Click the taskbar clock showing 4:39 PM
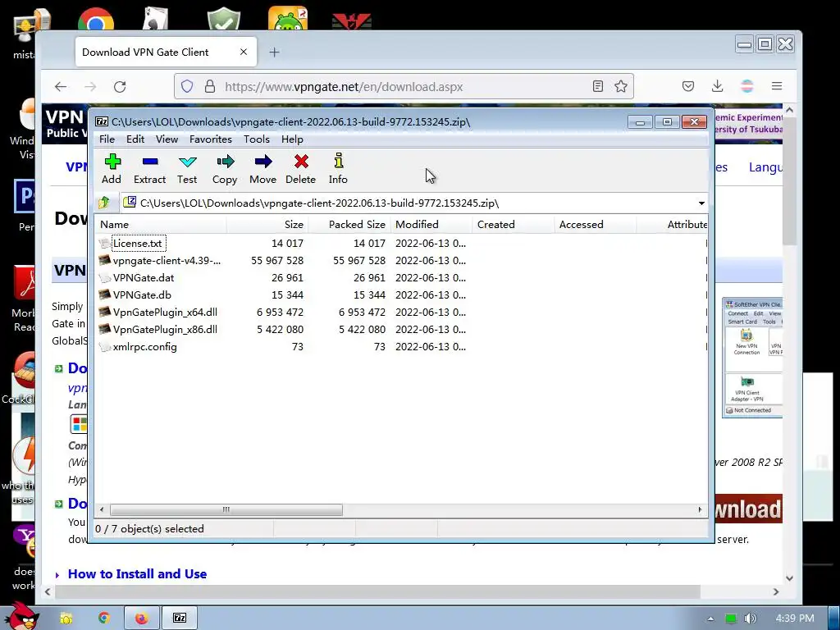The height and width of the screenshot is (630, 840). pyautogui.click(x=795, y=619)
